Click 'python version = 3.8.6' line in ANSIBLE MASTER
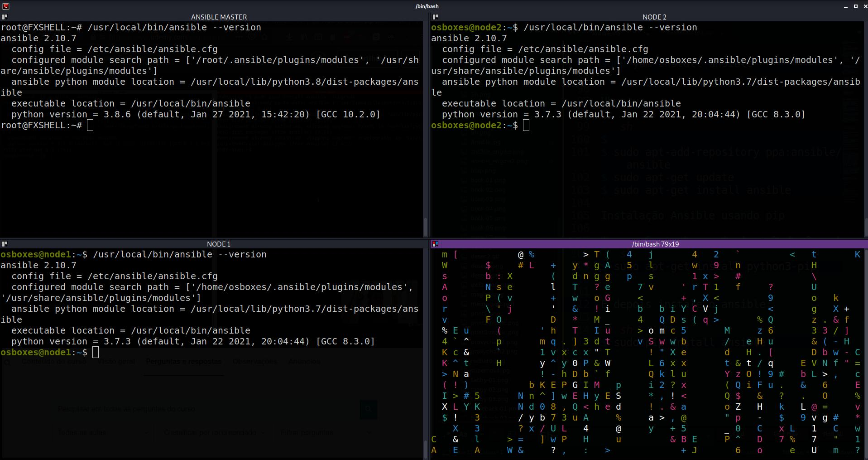 196,114
